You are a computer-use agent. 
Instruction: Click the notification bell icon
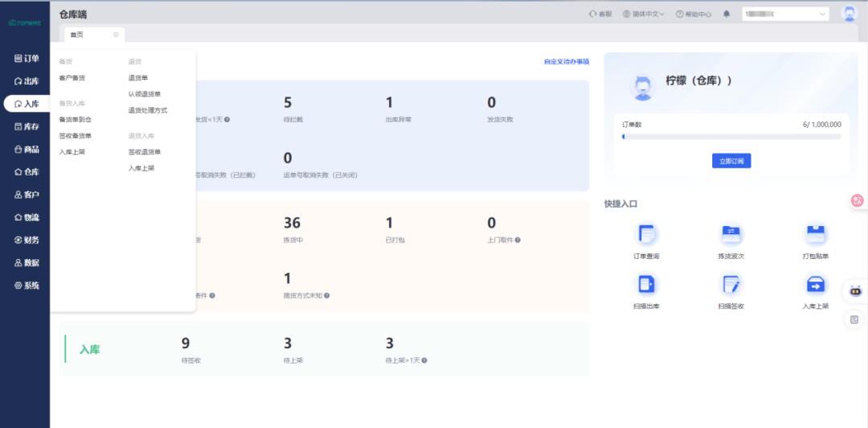click(x=727, y=14)
